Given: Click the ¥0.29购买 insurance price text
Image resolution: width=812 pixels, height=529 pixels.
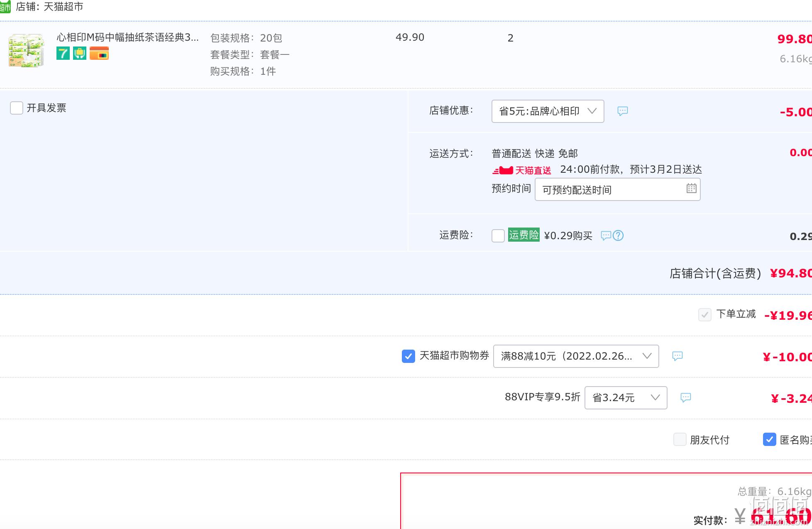Looking at the screenshot, I should (568, 235).
